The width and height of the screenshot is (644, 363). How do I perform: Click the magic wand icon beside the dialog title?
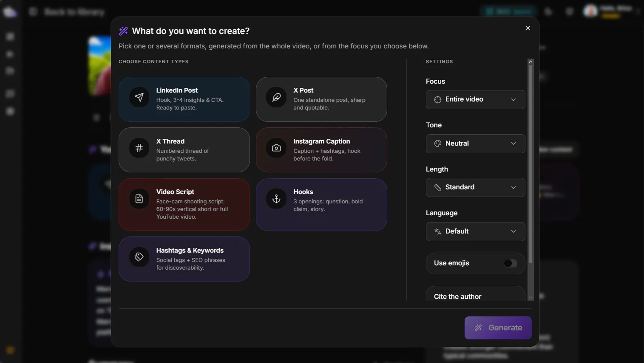coord(123,31)
